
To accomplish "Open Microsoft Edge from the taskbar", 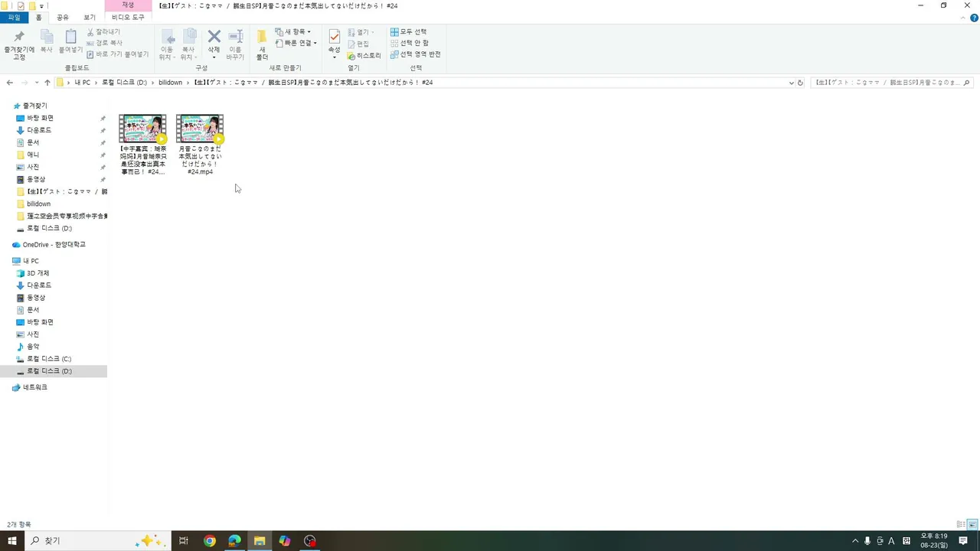I will click(x=234, y=540).
